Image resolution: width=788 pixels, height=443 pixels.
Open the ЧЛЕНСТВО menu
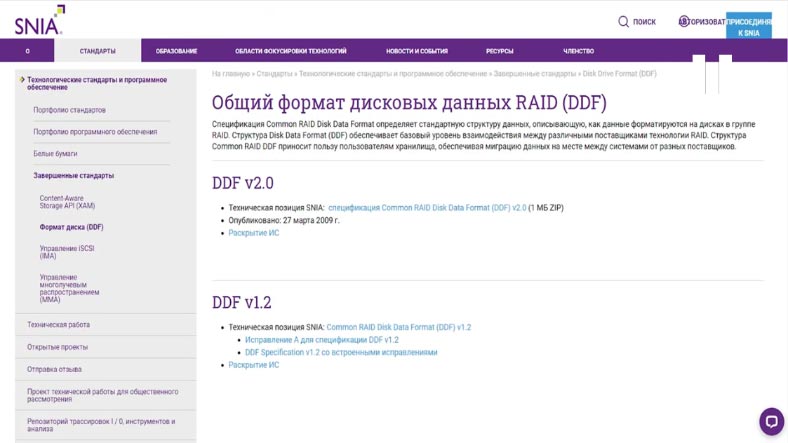tap(578, 51)
